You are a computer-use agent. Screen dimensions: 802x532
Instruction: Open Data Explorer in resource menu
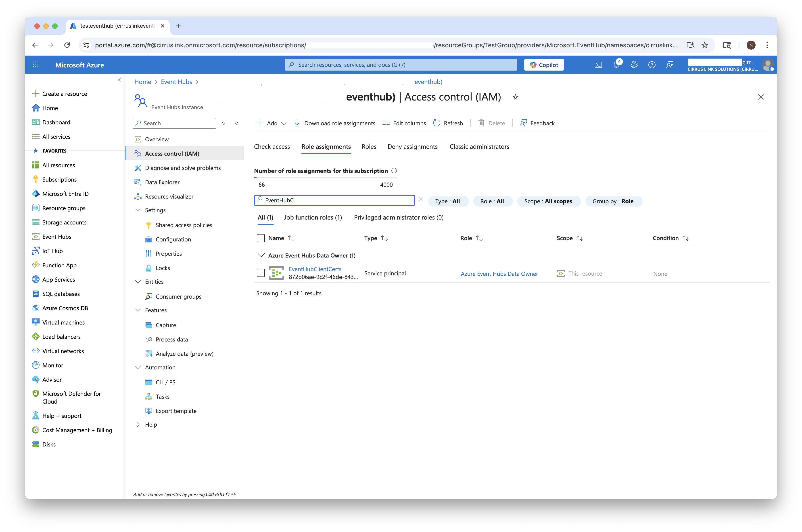pyautogui.click(x=162, y=182)
